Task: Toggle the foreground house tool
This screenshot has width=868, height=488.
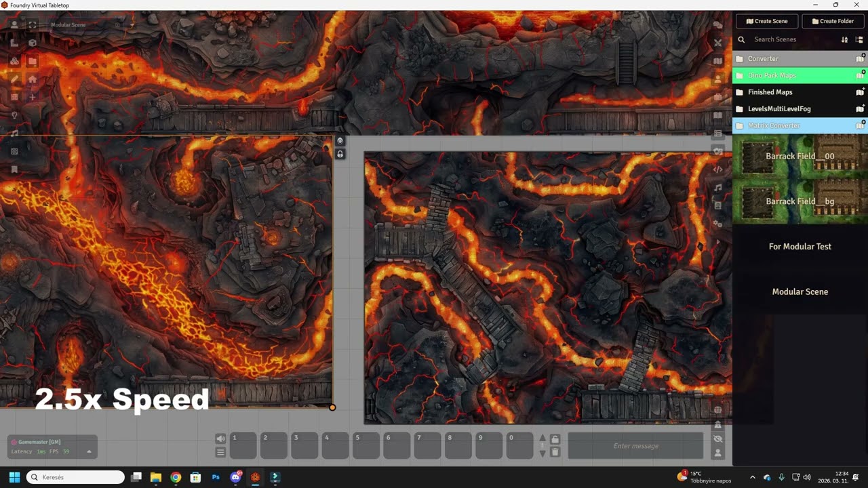Action: click(x=33, y=79)
